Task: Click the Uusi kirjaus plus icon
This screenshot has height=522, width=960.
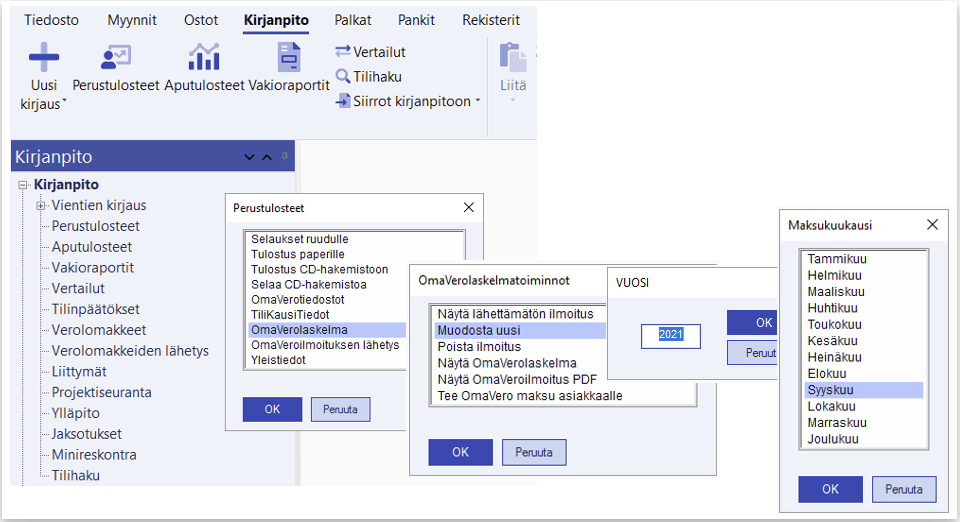Action: (x=43, y=57)
